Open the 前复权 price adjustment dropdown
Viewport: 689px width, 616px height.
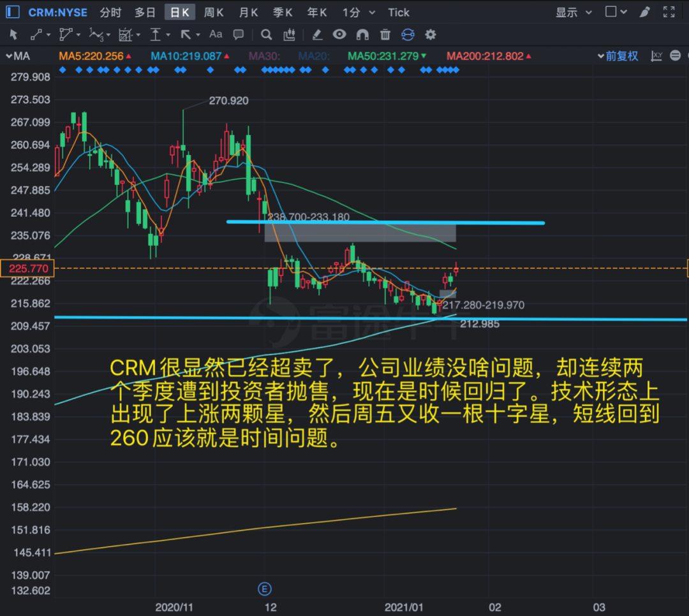[x=618, y=56]
